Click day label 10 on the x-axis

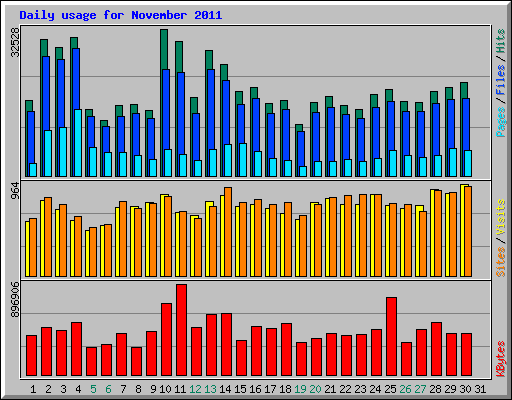pos(165,389)
